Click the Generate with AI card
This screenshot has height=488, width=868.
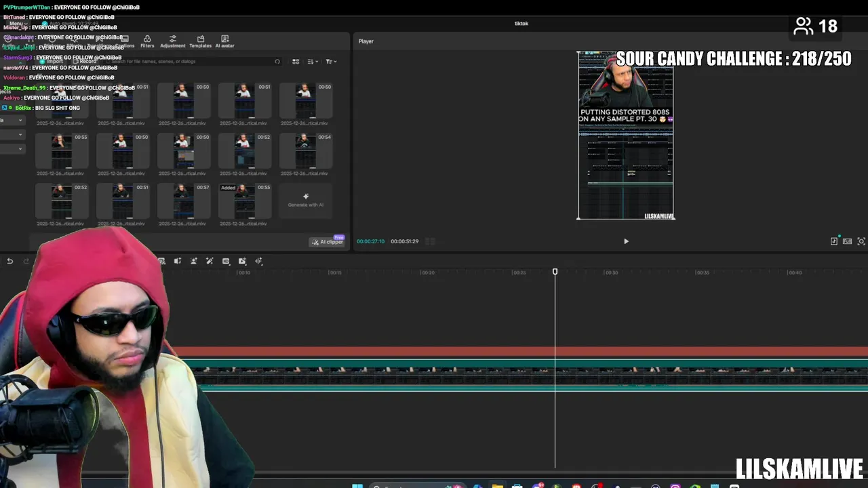point(305,201)
